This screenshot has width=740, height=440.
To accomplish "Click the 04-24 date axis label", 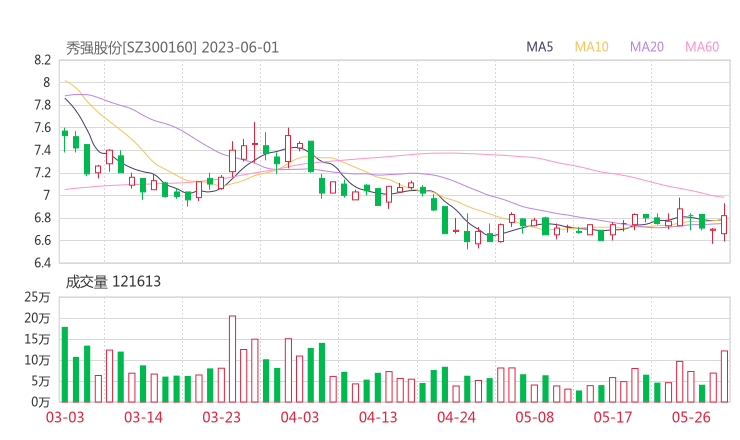I will coord(456,417).
